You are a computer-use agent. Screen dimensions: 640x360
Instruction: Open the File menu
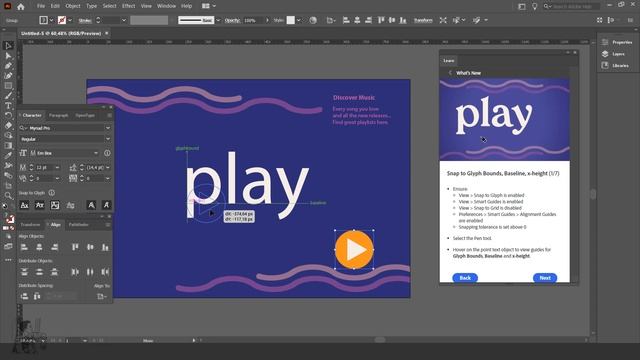[41, 6]
